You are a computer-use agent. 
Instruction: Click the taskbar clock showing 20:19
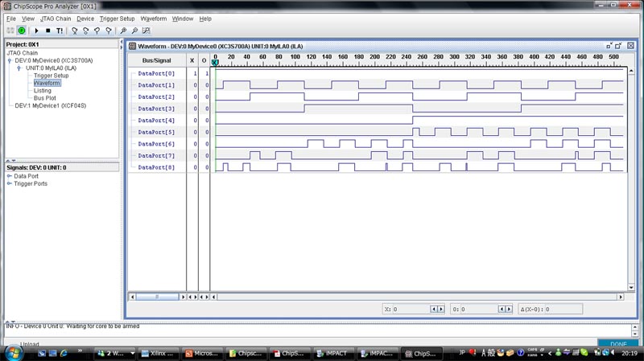coord(630,353)
